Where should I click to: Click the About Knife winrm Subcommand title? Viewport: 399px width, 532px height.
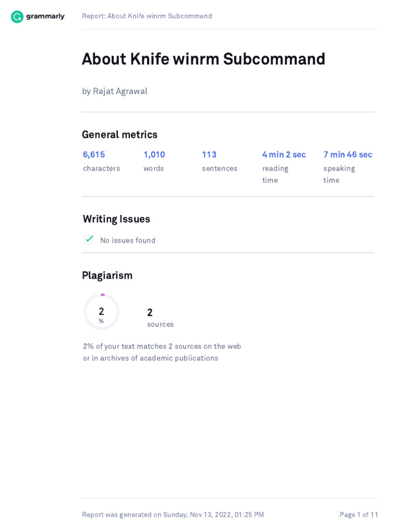(x=203, y=59)
